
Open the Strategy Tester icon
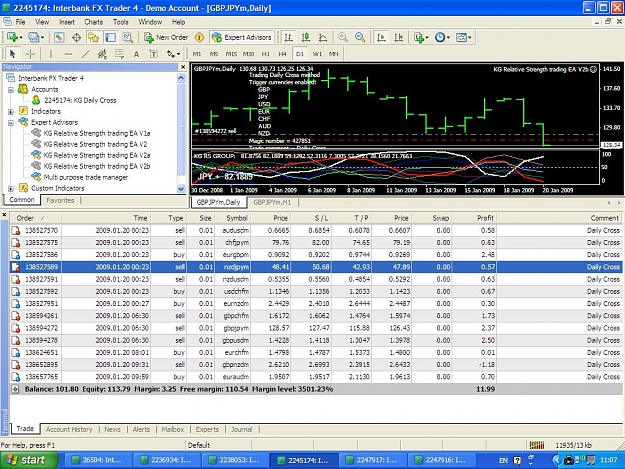[128, 37]
